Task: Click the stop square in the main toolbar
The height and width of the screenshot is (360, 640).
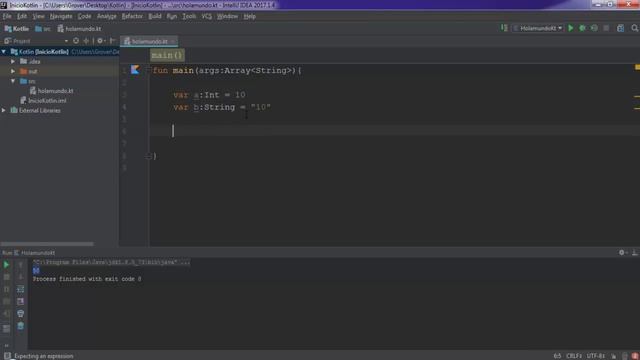Action: pyautogui.click(x=606, y=28)
